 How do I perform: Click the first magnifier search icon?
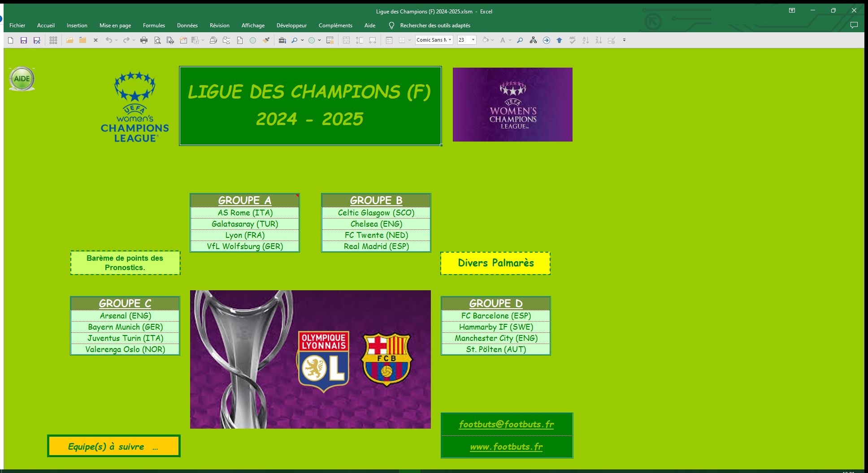click(x=294, y=40)
